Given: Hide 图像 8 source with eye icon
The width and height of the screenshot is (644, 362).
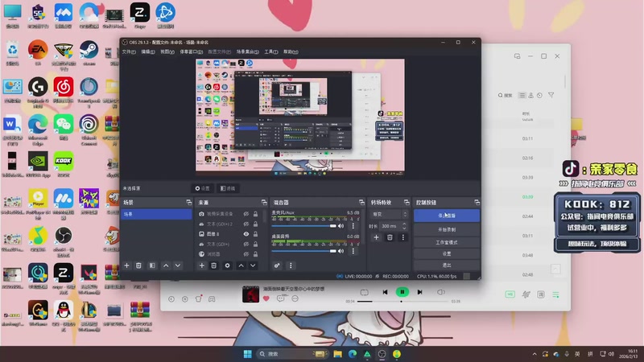Looking at the screenshot, I should click(x=246, y=234).
